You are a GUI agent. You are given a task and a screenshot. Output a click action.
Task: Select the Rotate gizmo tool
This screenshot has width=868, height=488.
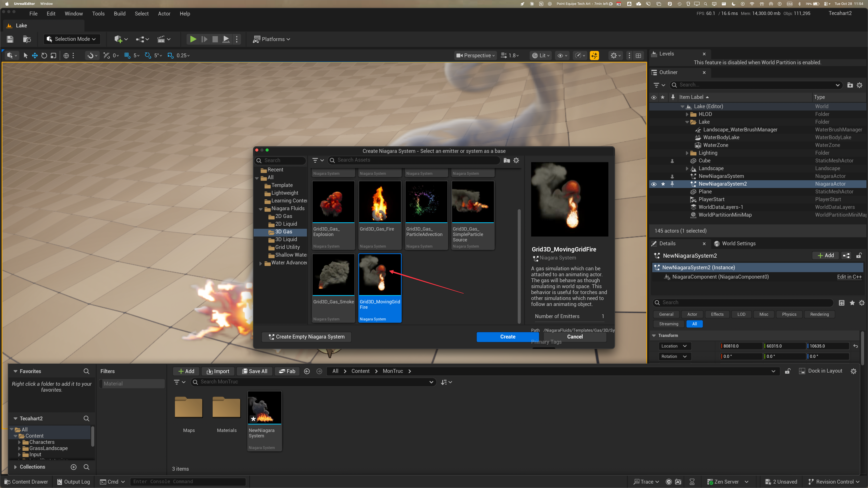44,56
